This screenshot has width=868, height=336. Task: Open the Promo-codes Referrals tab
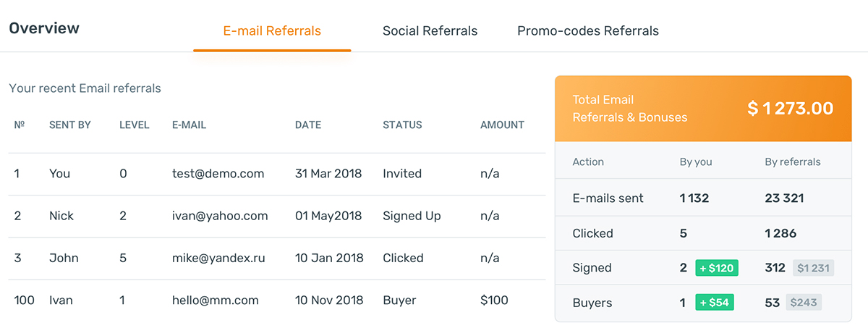click(587, 31)
